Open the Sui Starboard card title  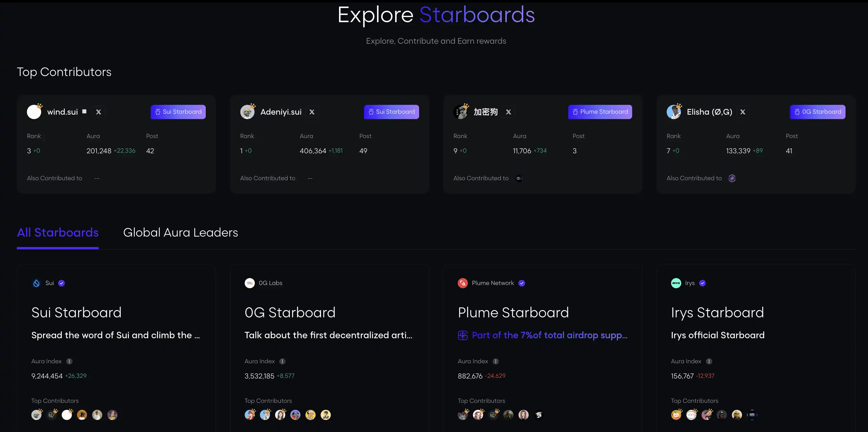click(x=76, y=313)
